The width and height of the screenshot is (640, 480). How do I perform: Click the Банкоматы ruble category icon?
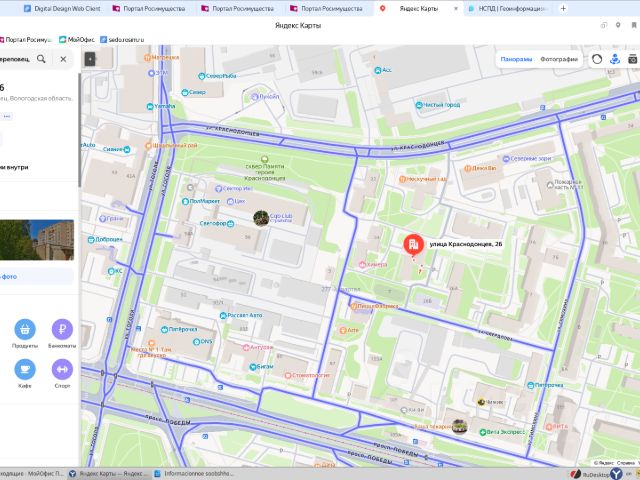pos(62,329)
